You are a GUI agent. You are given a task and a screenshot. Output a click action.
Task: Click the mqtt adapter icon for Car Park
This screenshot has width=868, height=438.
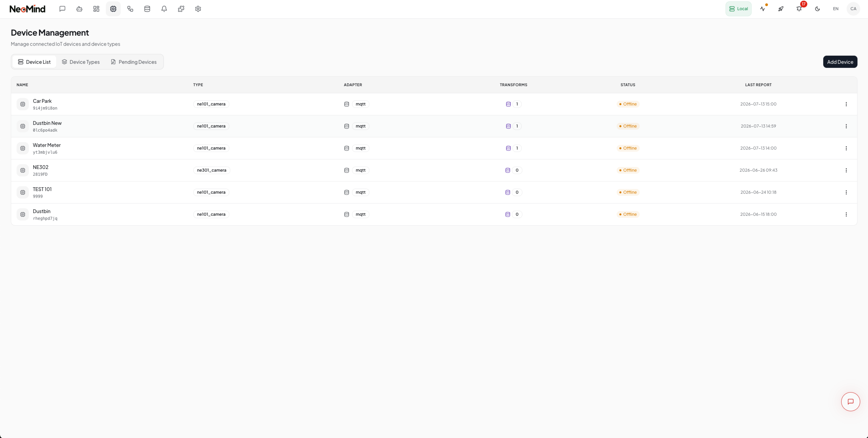347,104
